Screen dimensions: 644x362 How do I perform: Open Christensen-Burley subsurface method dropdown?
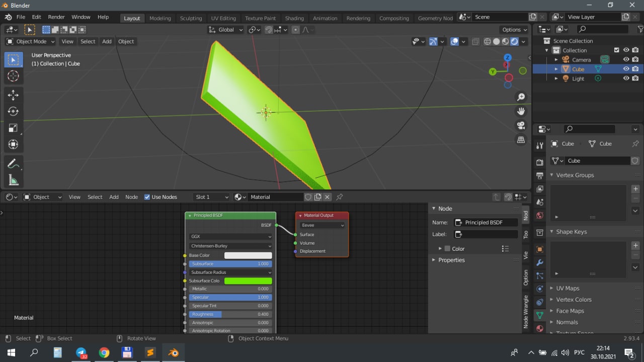tap(231, 246)
